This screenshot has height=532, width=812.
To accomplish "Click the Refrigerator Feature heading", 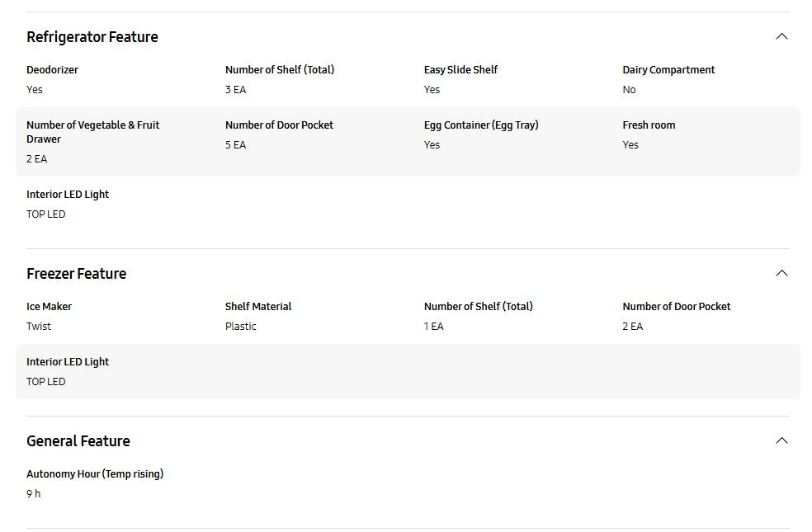I will pyautogui.click(x=92, y=37).
